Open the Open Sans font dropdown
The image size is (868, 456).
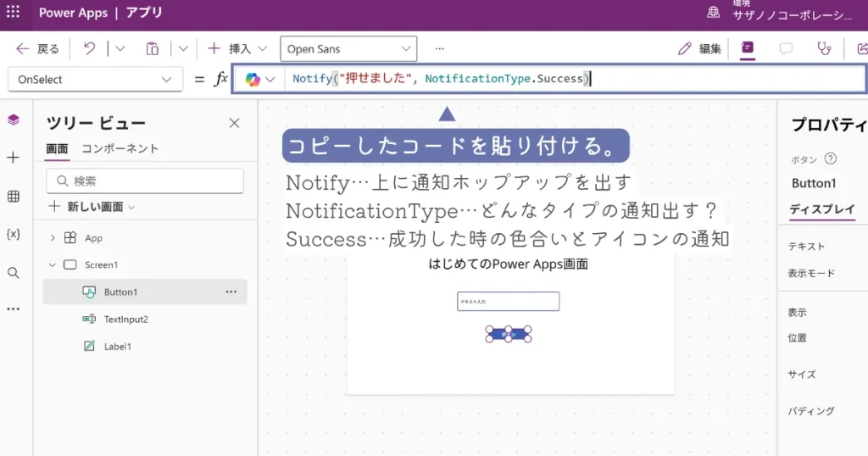(348, 48)
